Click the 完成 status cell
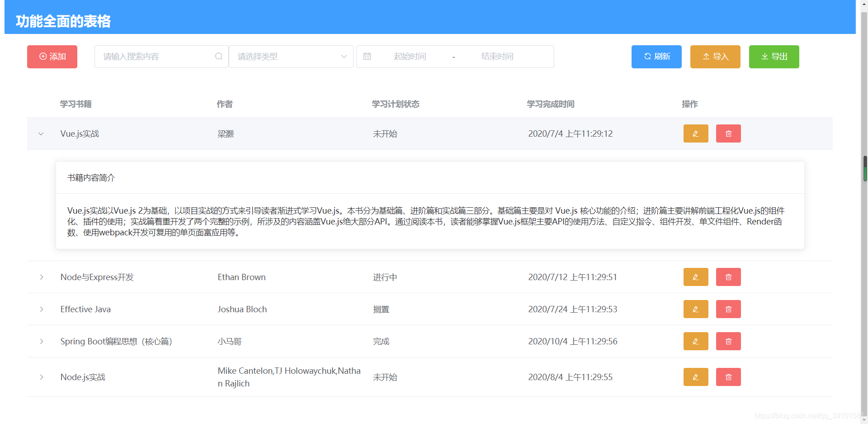The width and height of the screenshot is (868, 424). tap(381, 341)
